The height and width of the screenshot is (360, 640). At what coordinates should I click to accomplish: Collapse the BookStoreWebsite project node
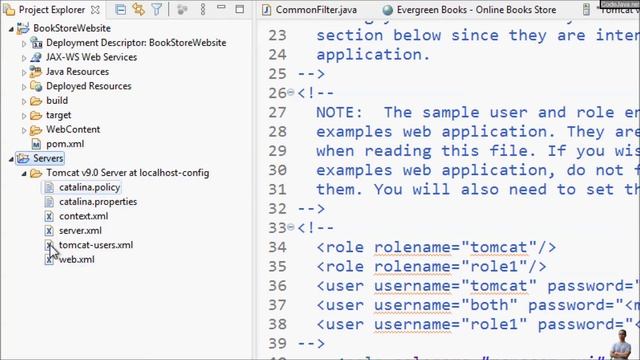click(11, 29)
